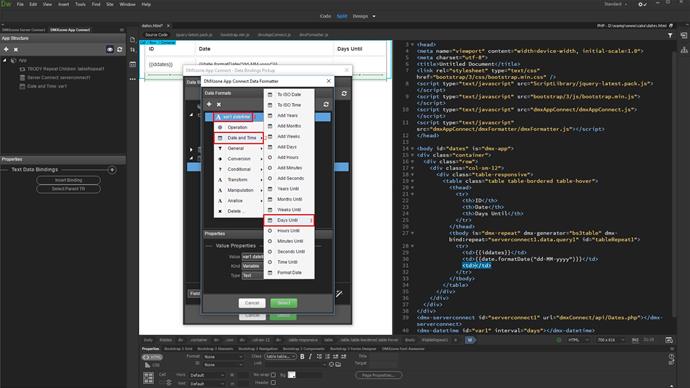Choose Format Date option
This screenshot has width=690, height=388.
(x=289, y=273)
